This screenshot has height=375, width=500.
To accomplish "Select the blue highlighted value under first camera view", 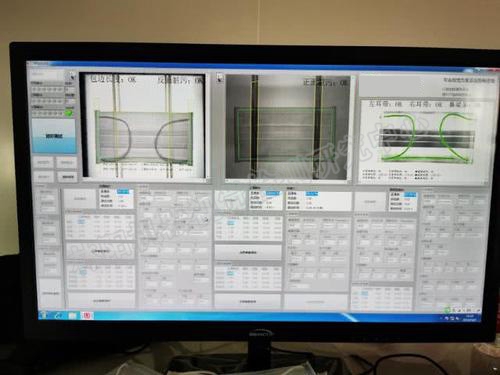I will point(123,192).
